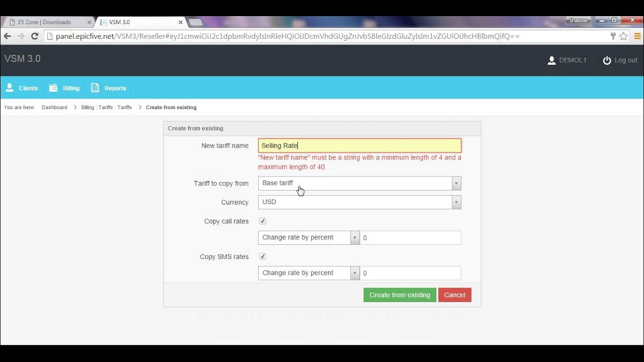Open the Chrome menu hamburger icon
Image resolution: width=644 pixels, height=362 pixels.
point(637,36)
